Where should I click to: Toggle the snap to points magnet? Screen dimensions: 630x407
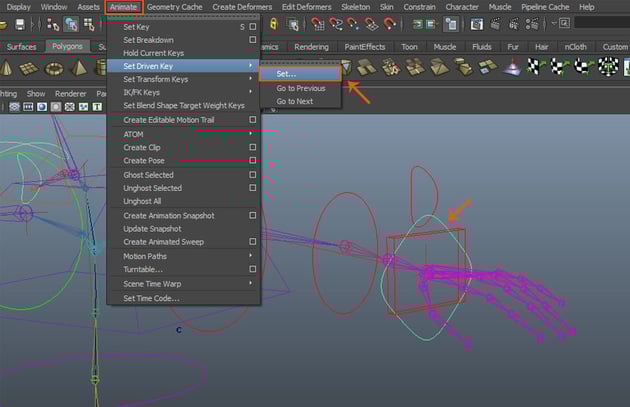[354, 24]
